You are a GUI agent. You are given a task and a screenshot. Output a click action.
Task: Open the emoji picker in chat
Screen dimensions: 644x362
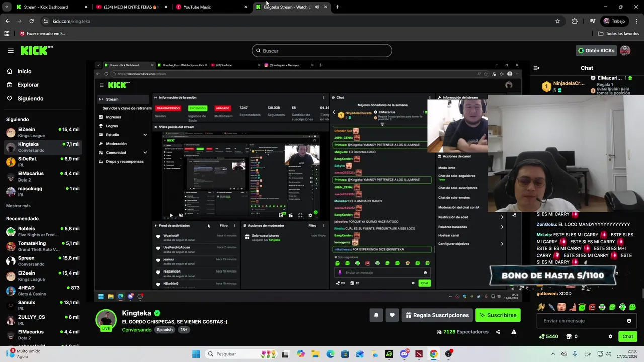click(x=629, y=321)
